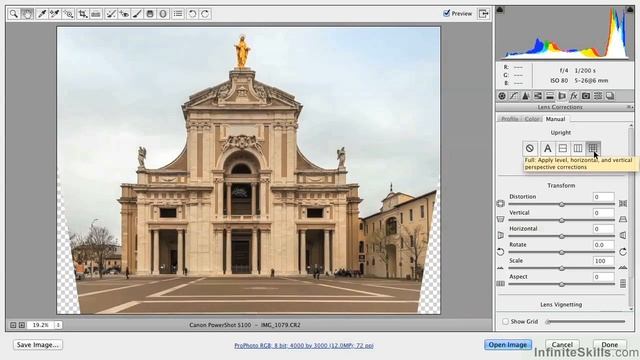Viewport: 640px width, 360px height.
Task: Click the zoom out minus button
Action: 13,325
